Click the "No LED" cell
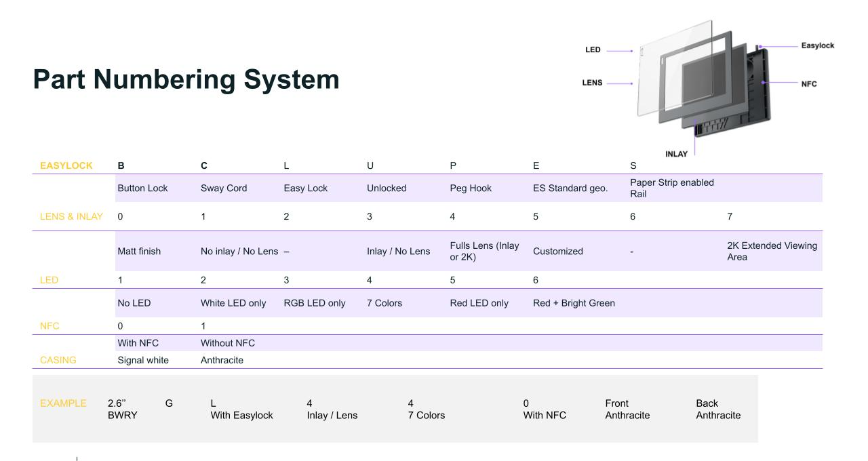 pos(134,303)
